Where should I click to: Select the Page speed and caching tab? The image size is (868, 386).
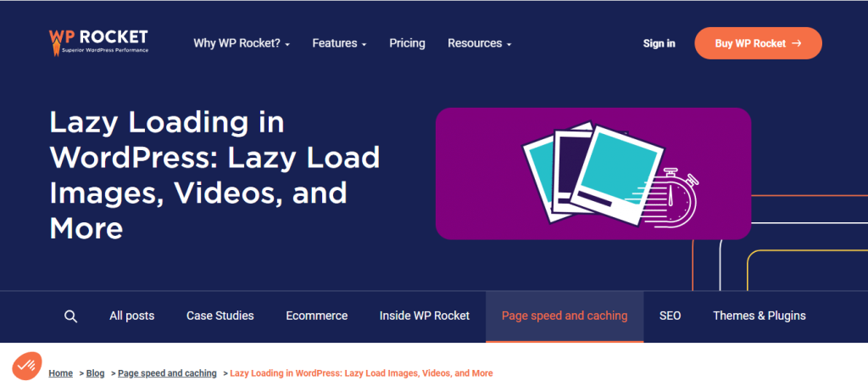coord(565,316)
